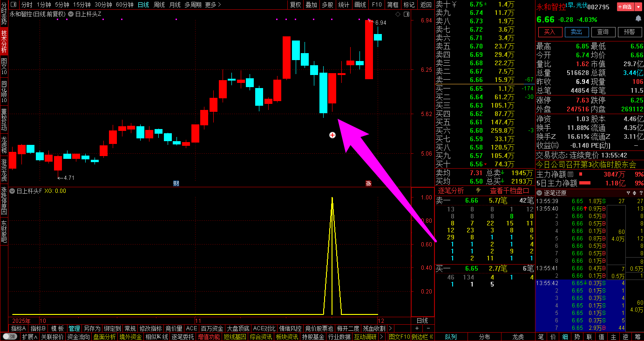Click the plus zoom button at bottom right
644x341 pixels.
click(x=417, y=328)
